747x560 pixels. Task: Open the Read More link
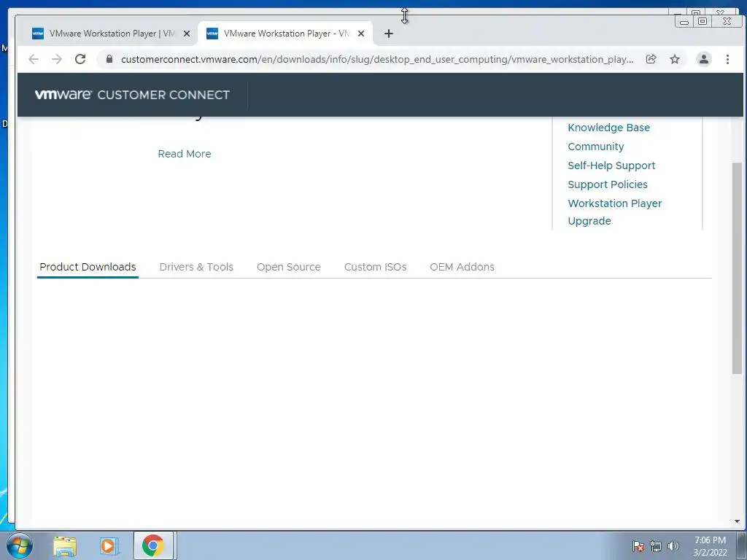tap(185, 154)
